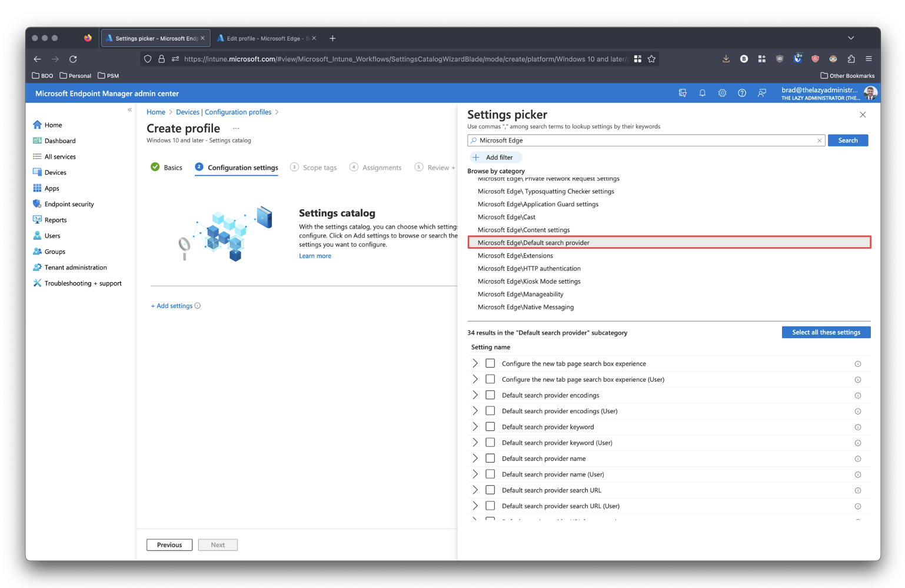Open the help question mark icon
905x588 pixels.
click(742, 93)
